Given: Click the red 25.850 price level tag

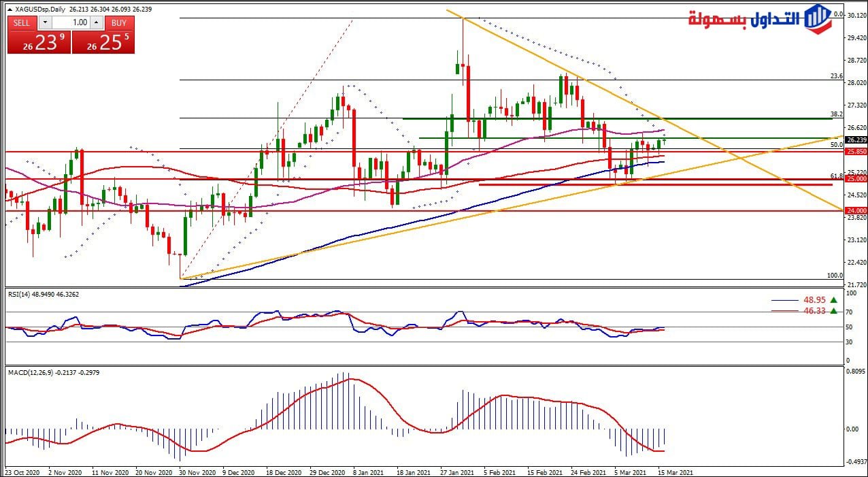Looking at the screenshot, I should coord(855,152).
